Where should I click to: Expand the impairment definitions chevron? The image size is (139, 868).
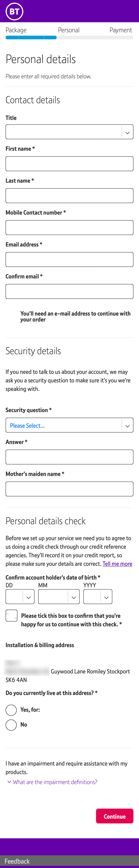[x=9, y=782]
